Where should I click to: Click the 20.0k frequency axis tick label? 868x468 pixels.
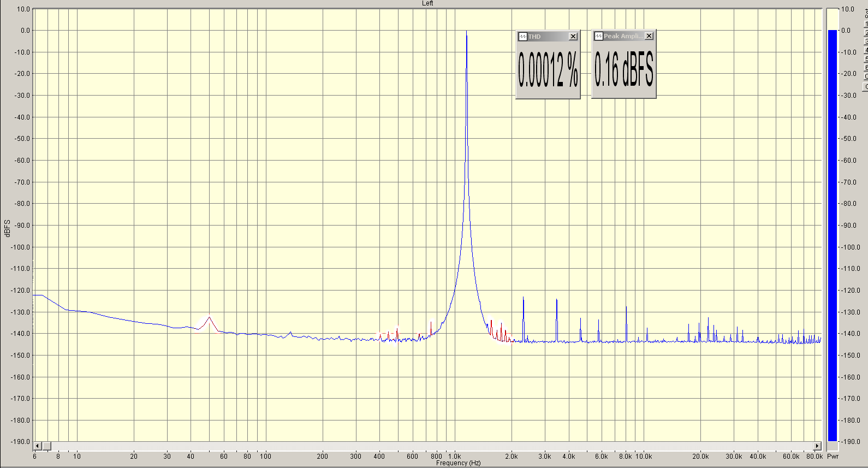tap(700, 456)
